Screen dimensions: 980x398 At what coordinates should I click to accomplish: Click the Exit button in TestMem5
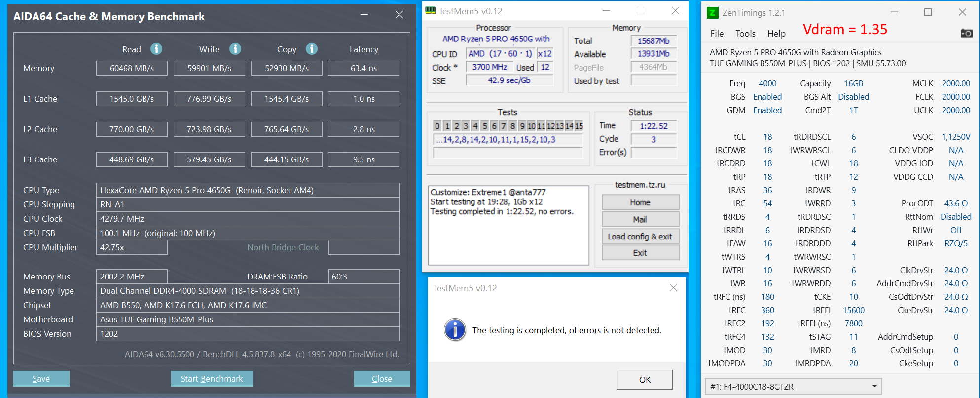(x=640, y=253)
